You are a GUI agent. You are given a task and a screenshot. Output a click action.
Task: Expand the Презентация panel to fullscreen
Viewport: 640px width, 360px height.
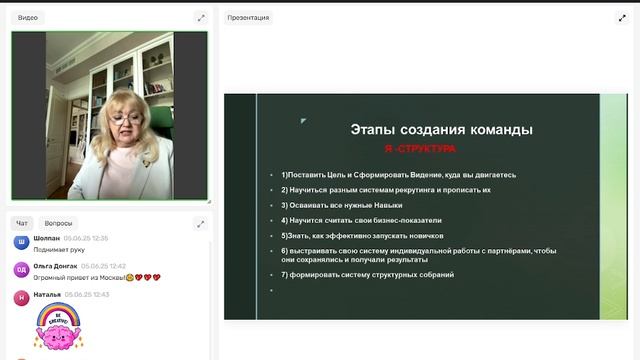coord(622,18)
